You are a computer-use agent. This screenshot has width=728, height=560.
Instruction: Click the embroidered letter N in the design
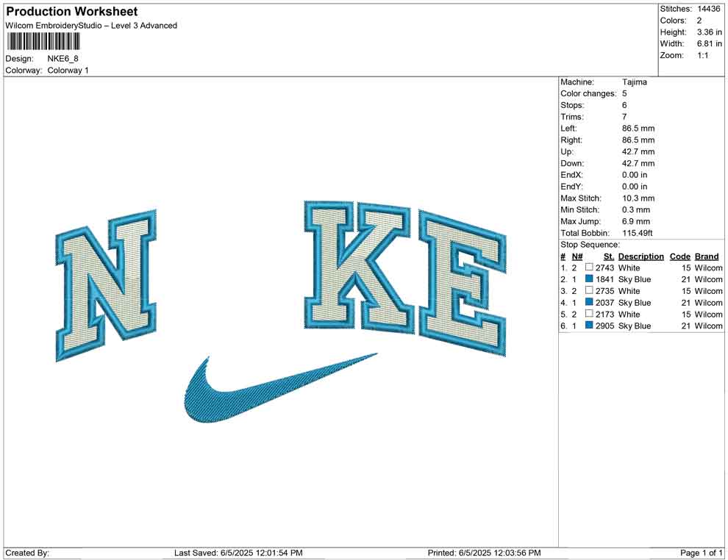click(x=106, y=285)
